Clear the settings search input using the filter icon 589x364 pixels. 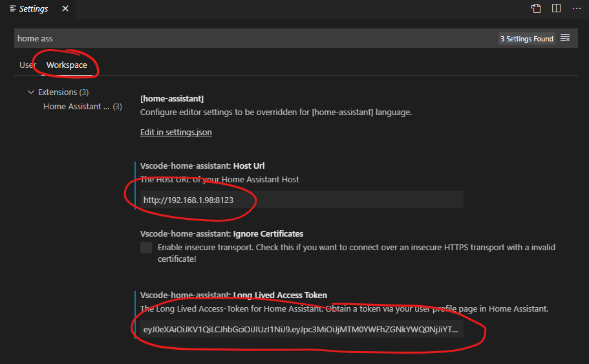tap(565, 38)
